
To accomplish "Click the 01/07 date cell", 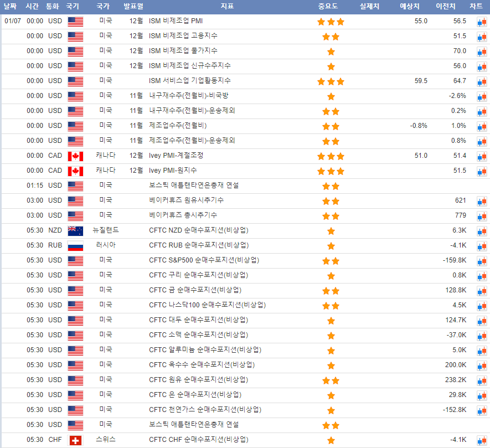I will [12, 21].
